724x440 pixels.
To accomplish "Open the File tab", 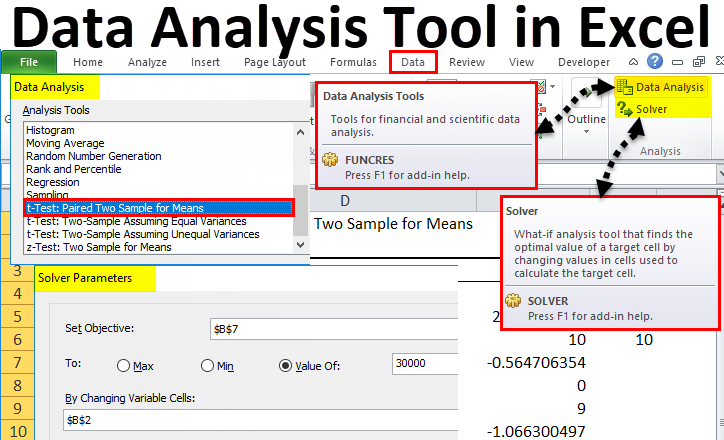I will tap(29, 62).
